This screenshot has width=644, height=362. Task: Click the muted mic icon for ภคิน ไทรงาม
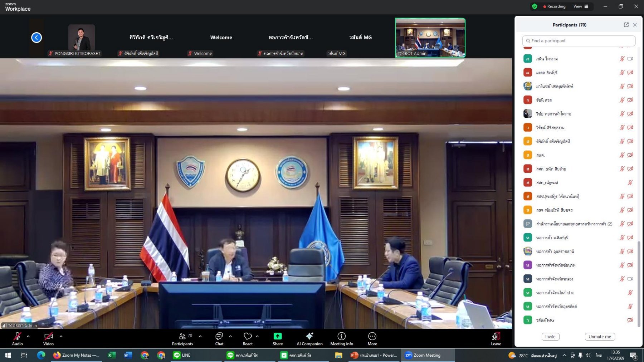622,59
